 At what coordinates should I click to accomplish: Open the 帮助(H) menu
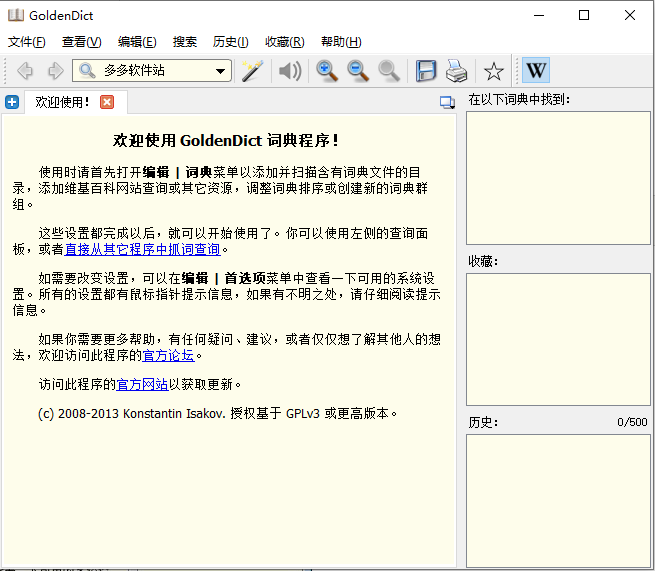point(341,42)
